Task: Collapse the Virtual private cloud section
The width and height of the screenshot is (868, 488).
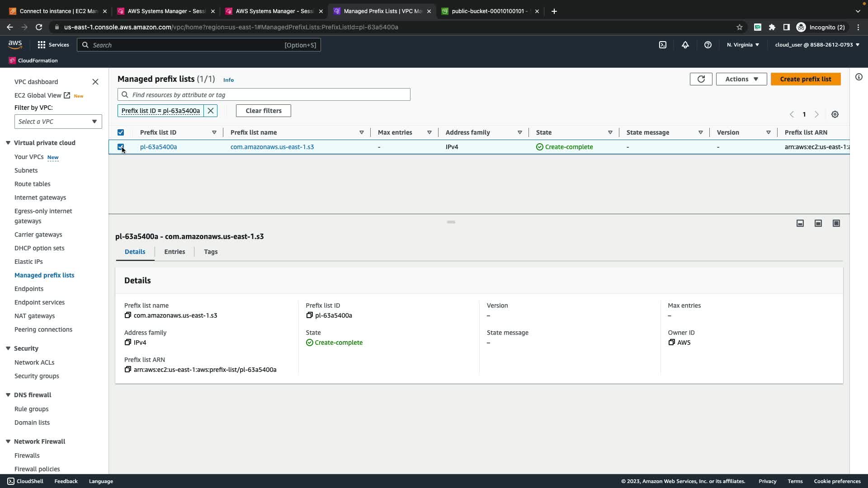Action: (8, 143)
